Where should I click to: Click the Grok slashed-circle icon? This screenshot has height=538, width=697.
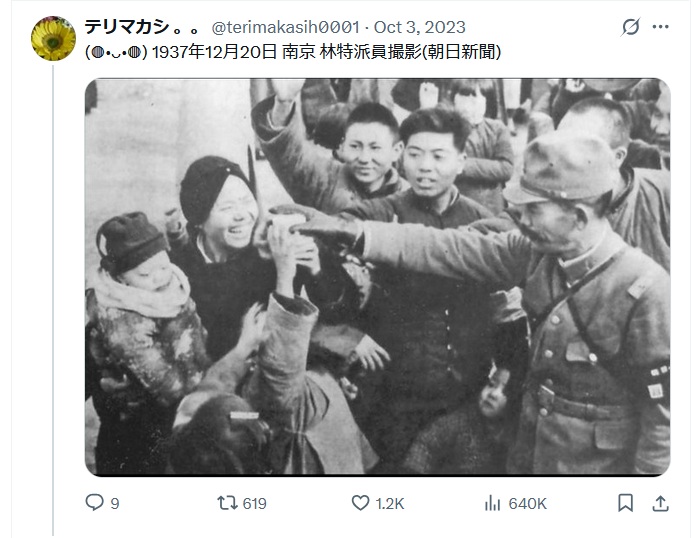click(x=631, y=27)
